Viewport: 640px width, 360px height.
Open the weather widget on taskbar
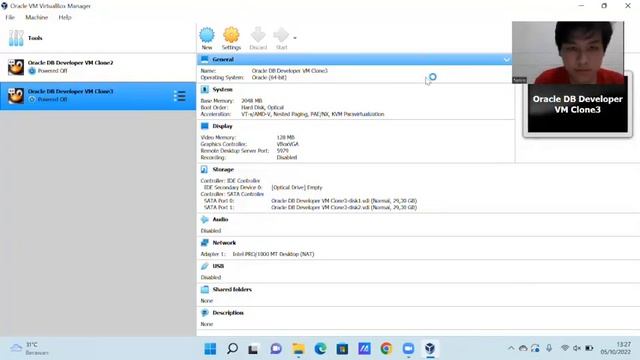pos(29,349)
